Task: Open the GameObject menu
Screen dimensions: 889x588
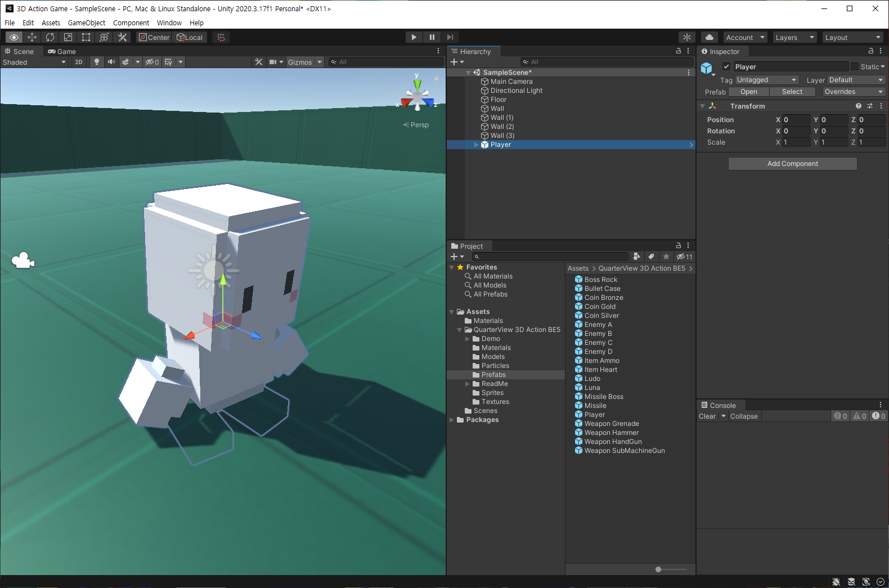Action: tap(87, 23)
